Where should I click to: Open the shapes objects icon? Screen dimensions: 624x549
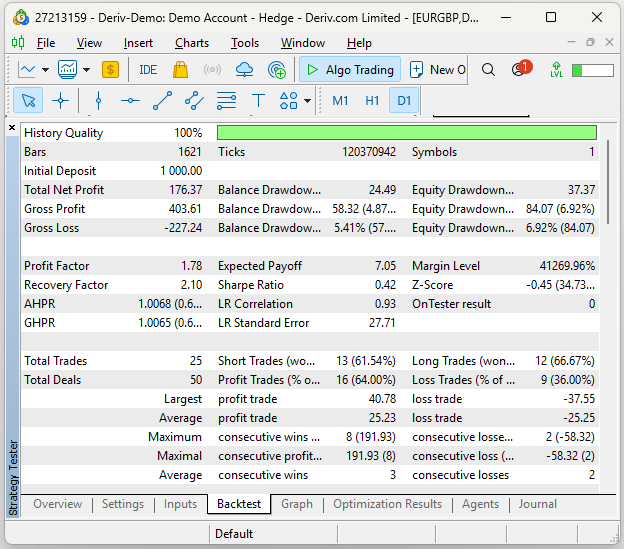pyautogui.click(x=289, y=101)
